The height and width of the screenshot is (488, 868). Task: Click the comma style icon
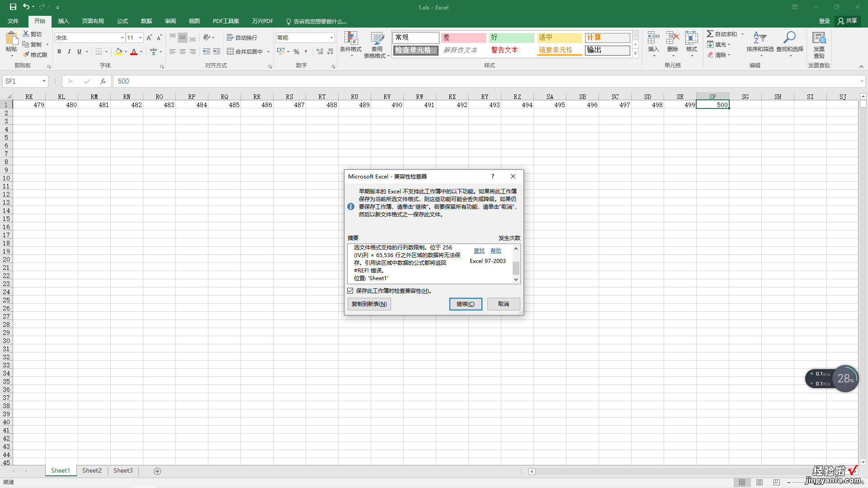306,52
